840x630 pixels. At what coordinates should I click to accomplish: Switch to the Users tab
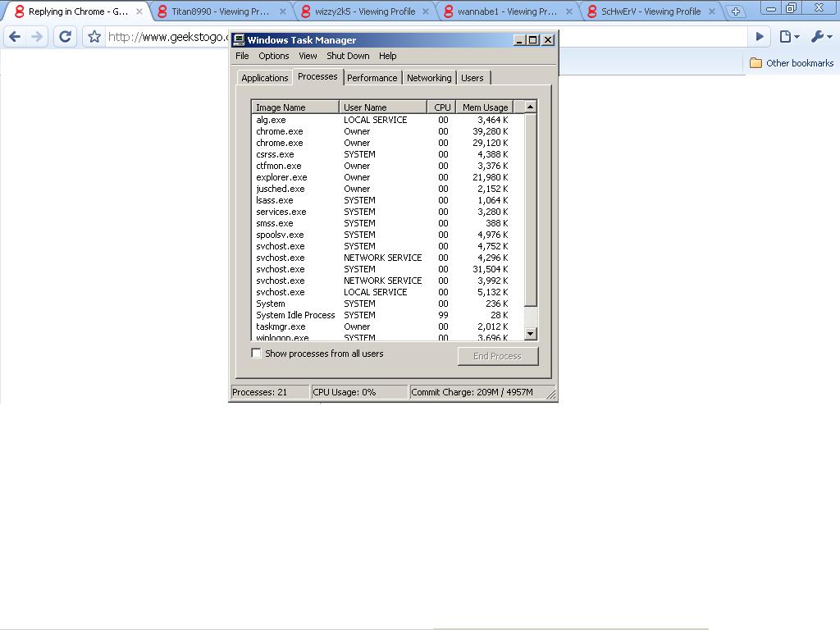click(x=472, y=78)
